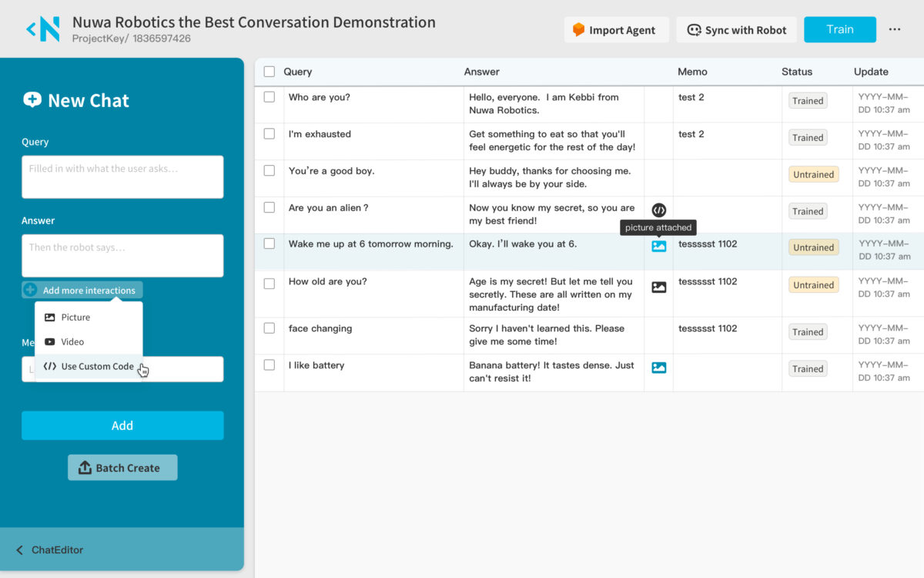The image size is (924, 578).
Task: Select the 'face changing' row checkbox
Action: (269, 328)
